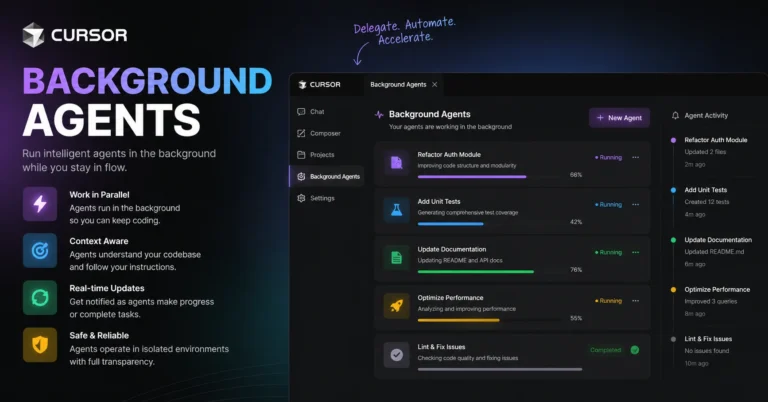
Task: Open the Refactor Auth Module agent title
Action: pyautogui.click(x=449, y=154)
